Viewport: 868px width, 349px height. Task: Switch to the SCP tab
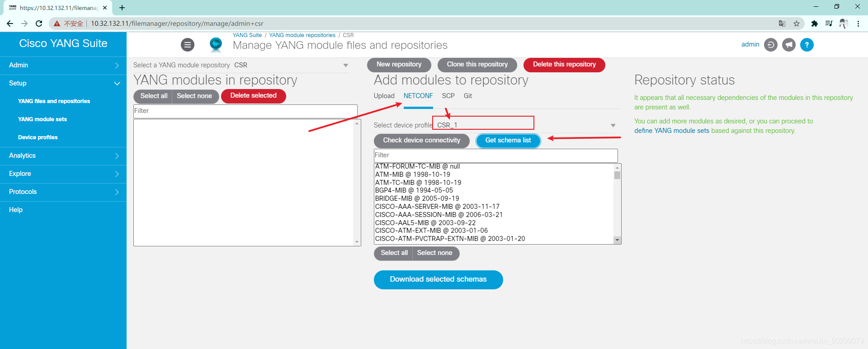tap(448, 96)
